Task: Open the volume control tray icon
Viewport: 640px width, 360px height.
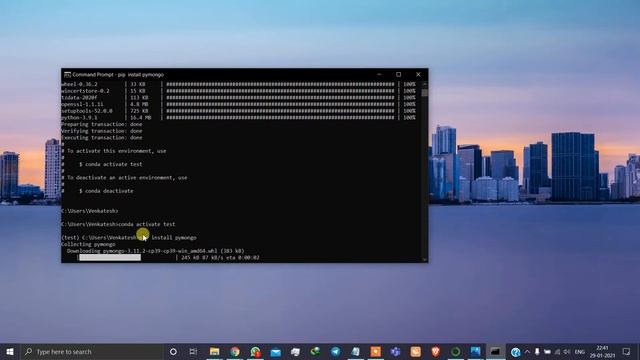Action: pos(567,352)
